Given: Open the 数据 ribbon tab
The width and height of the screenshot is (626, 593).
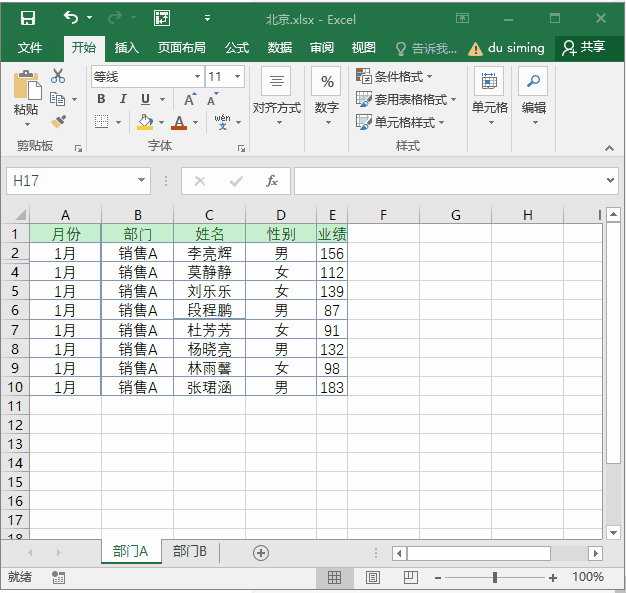Looking at the screenshot, I should [x=279, y=48].
